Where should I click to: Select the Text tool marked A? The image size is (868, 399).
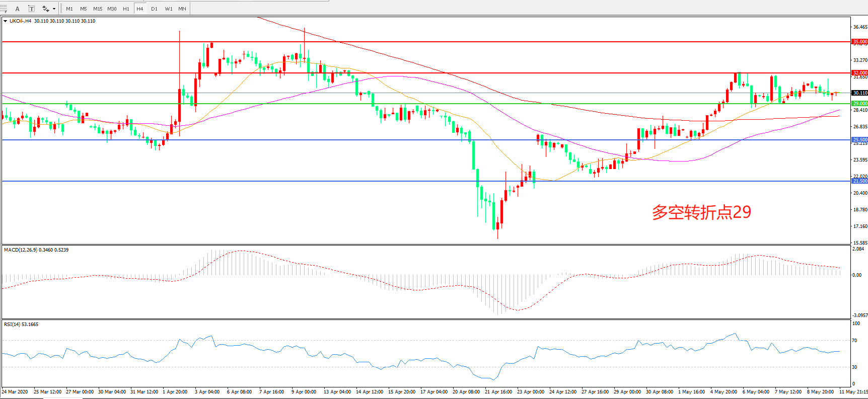18,9
